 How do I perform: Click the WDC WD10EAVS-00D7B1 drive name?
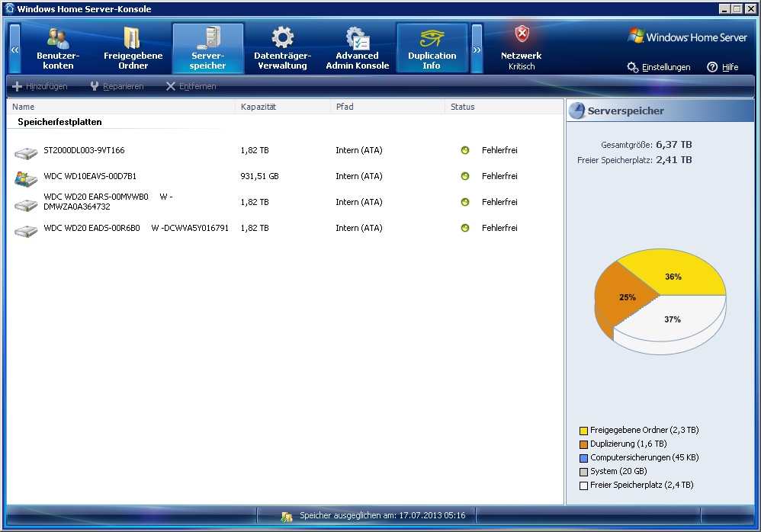click(x=90, y=176)
